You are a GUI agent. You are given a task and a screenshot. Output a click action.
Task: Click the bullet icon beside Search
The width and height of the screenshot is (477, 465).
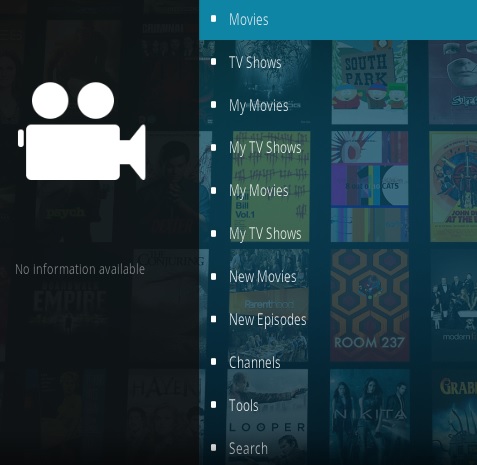coord(214,448)
